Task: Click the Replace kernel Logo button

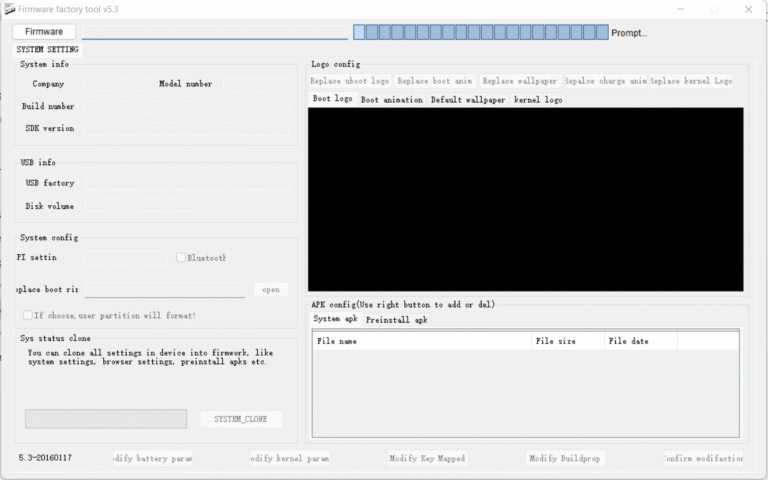Action: [692, 81]
